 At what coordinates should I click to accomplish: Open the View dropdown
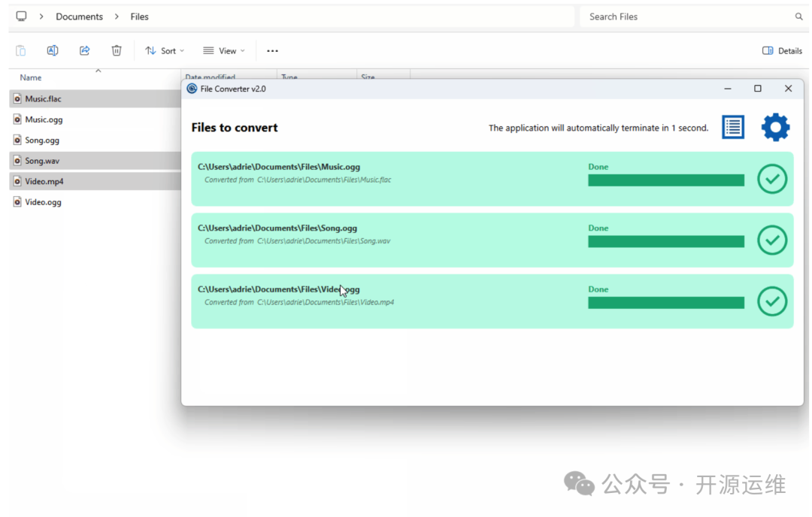pos(224,50)
